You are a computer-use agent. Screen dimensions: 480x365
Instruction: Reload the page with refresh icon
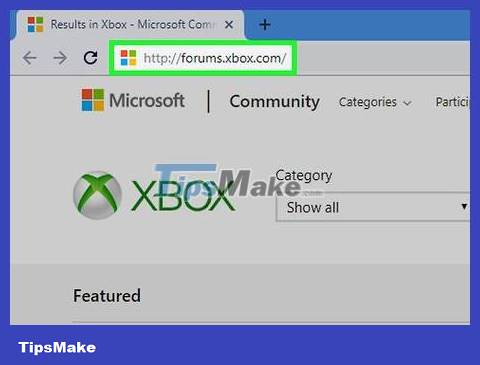90,58
